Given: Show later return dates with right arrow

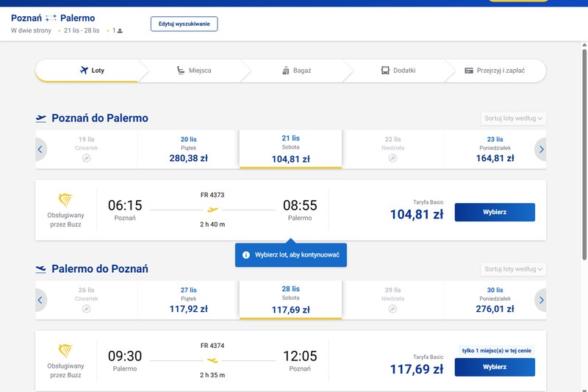Looking at the screenshot, I should (x=541, y=301).
